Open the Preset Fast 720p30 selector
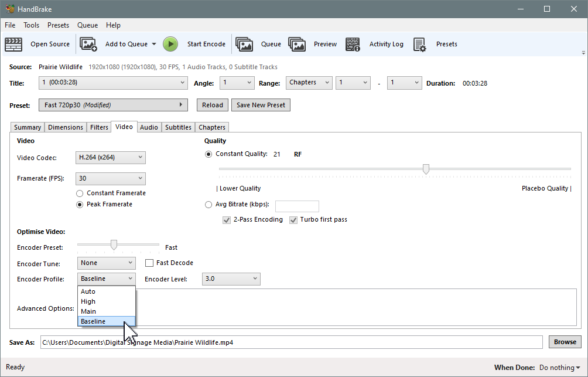 point(113,105)
